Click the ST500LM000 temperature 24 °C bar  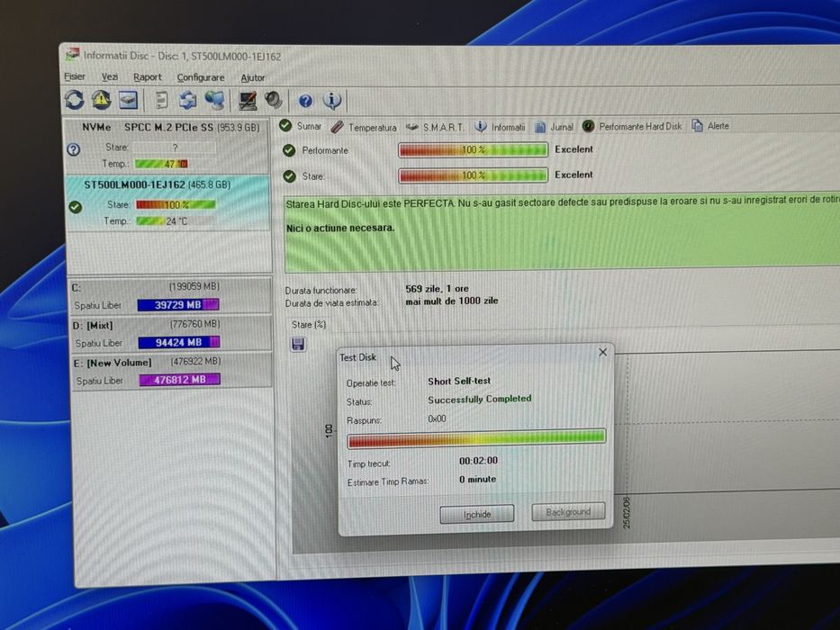coord(176,220)
